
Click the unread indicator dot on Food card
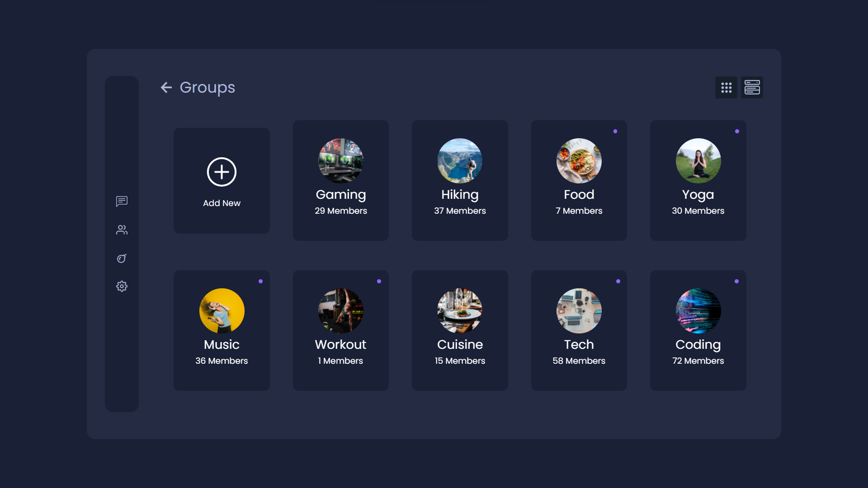(616, 131)
